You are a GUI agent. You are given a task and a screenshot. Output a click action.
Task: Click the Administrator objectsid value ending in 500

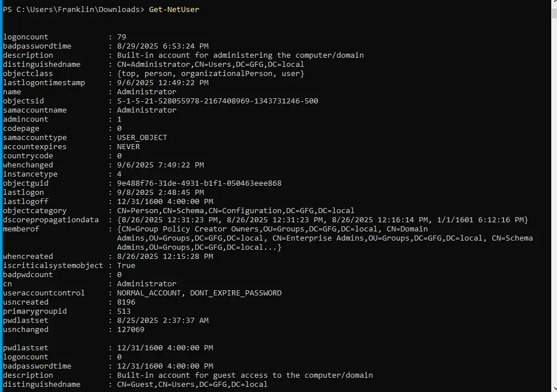(218, 101)
